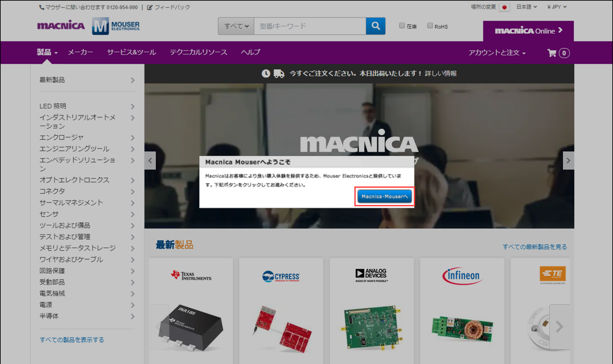Select 回路保護 category
Image resolution: width=613 pixels, height=364 pixels.
coord(52,271)
